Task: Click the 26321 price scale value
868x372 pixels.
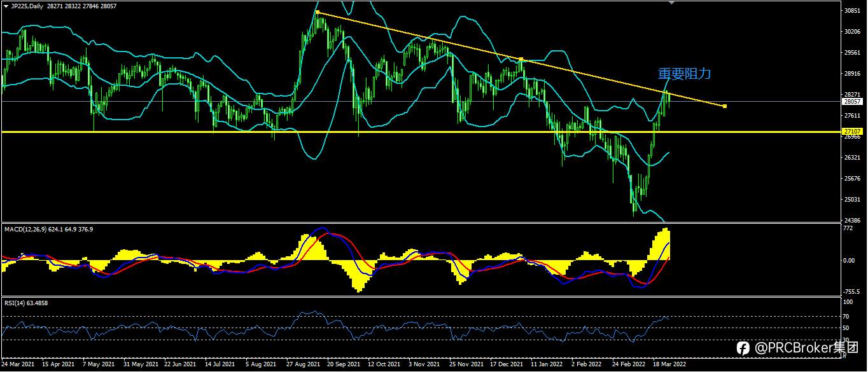Action: coord(852,157)
